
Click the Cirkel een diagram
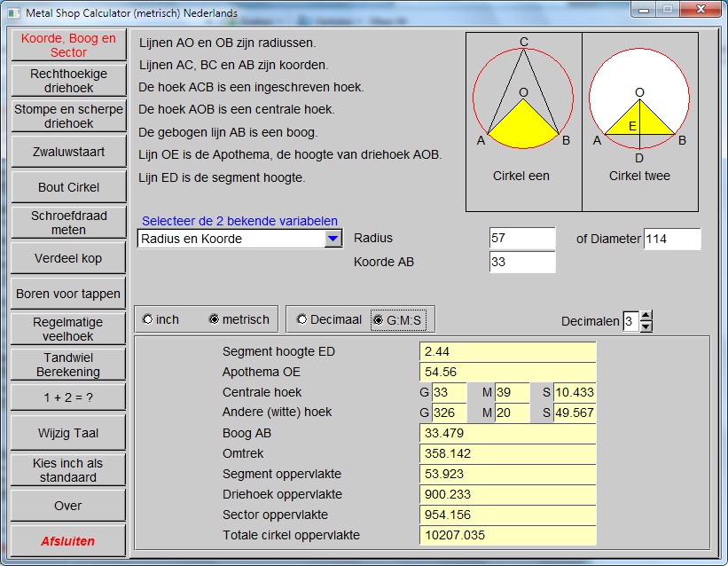click(523, 98)
